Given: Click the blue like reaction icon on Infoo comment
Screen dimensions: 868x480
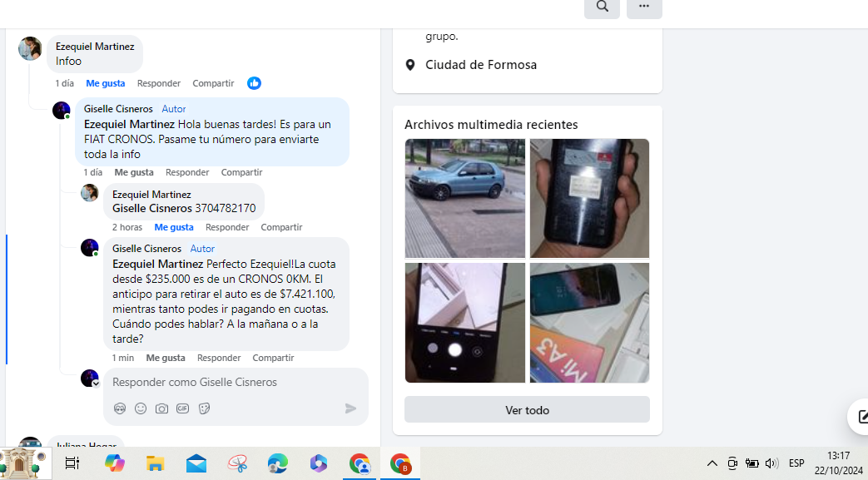Looking at the screenshot, I should (x=254, y=83).
